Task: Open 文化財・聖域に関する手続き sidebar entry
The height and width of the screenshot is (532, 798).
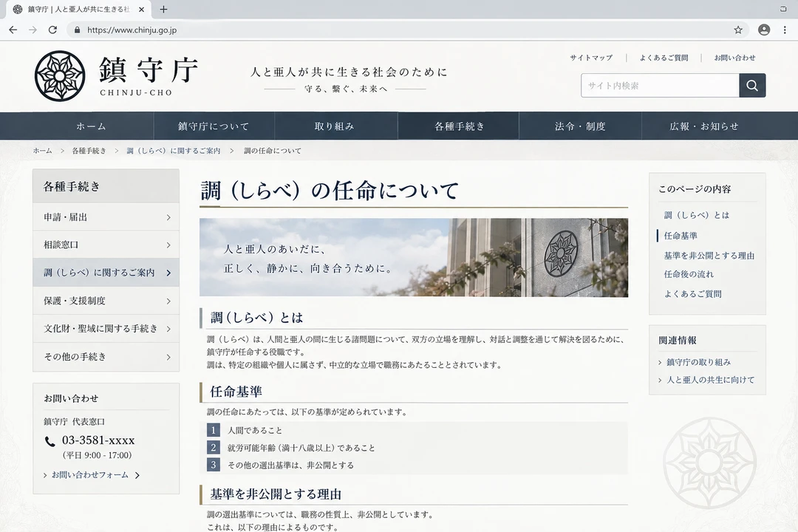Action: 106,329
